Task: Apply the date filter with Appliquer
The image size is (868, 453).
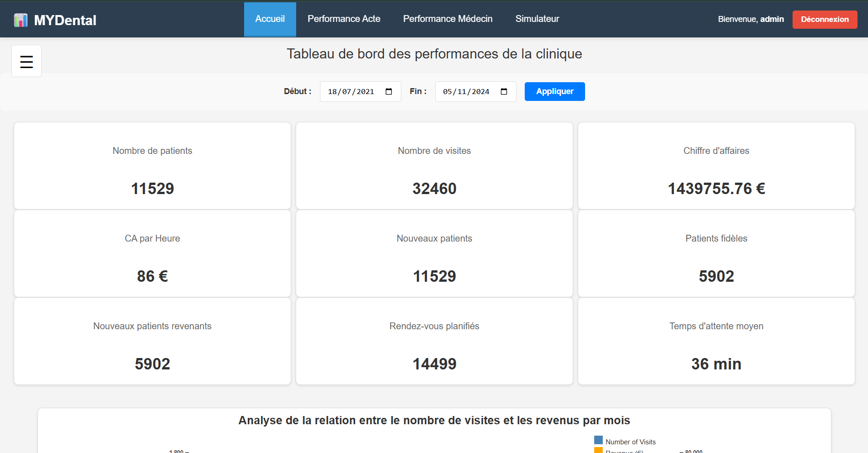Action: 554,91
